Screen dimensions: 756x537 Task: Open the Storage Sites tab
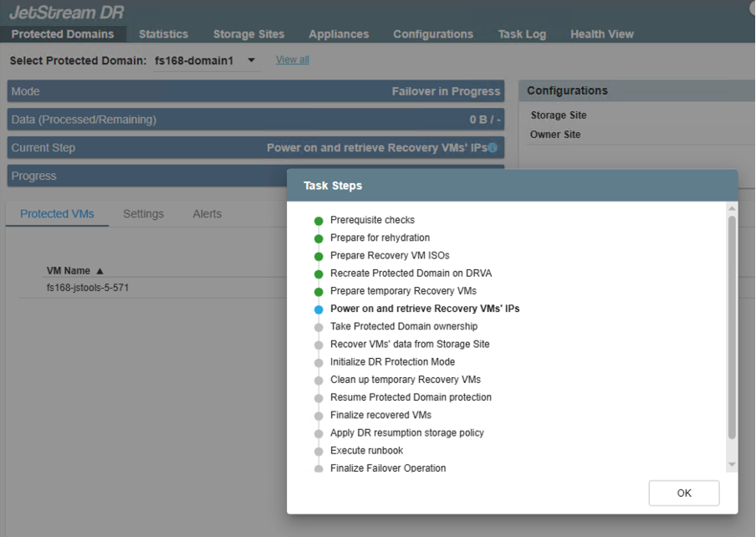(248, 34)
